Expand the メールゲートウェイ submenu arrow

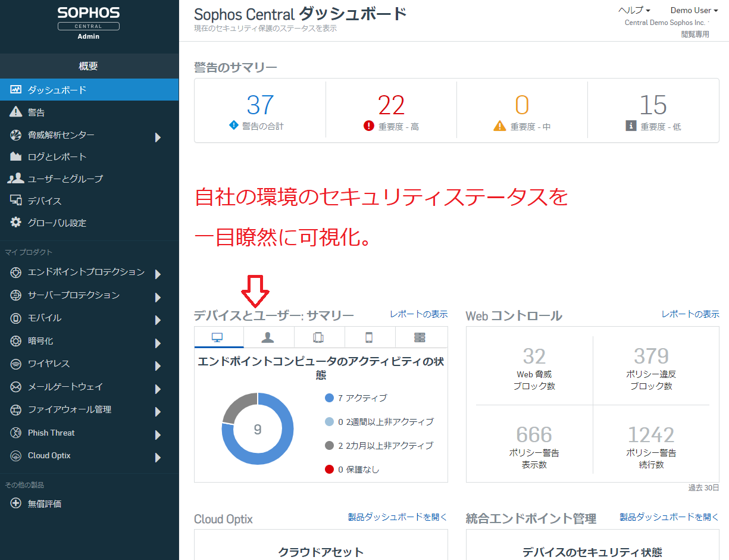point(158,389)
